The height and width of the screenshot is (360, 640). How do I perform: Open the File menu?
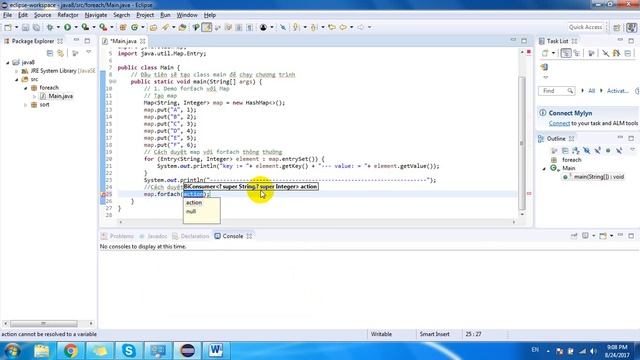7,15
